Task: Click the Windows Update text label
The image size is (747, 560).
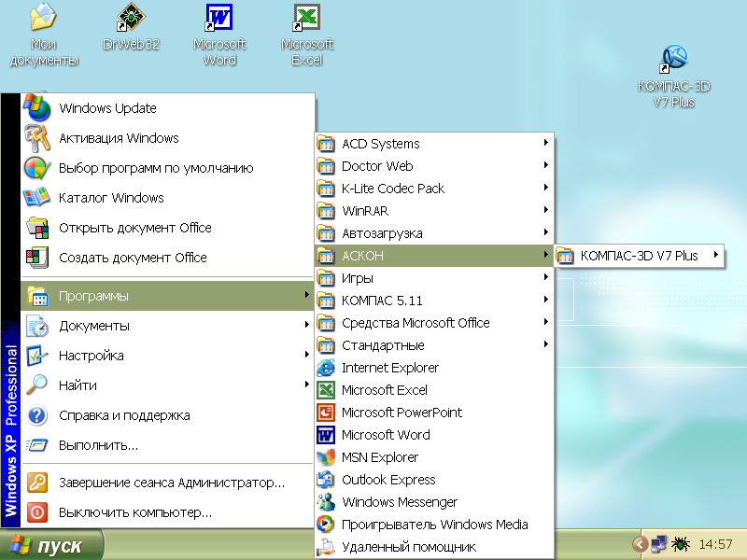Action: (x=107, y=108)
